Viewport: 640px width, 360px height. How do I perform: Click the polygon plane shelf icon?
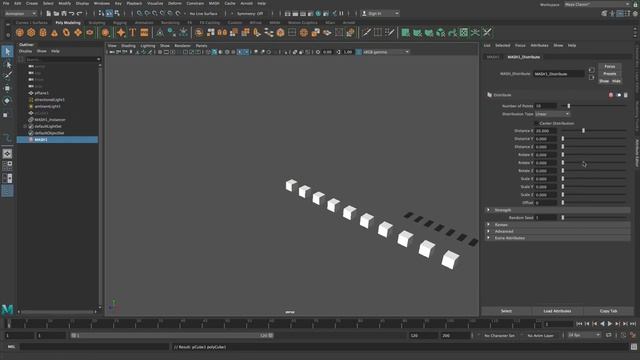[78, 32]
